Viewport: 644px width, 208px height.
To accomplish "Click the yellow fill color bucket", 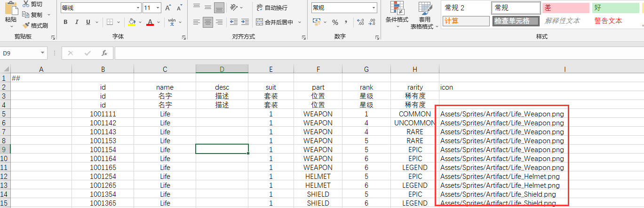I will (132, 22).
